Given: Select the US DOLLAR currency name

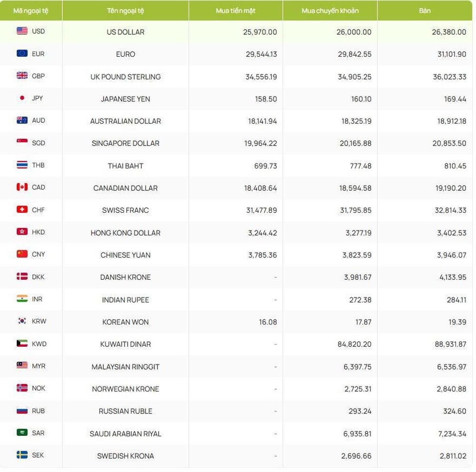Looking at the screenshot, I should [x=125, y=32].
